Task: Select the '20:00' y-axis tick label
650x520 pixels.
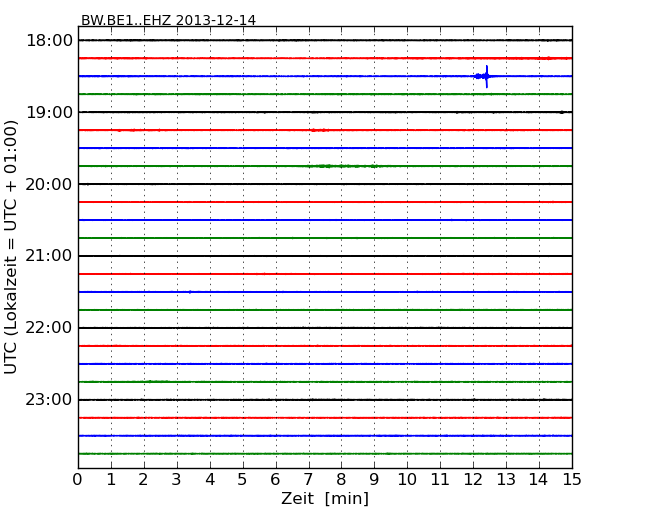Action: [49, 184]
